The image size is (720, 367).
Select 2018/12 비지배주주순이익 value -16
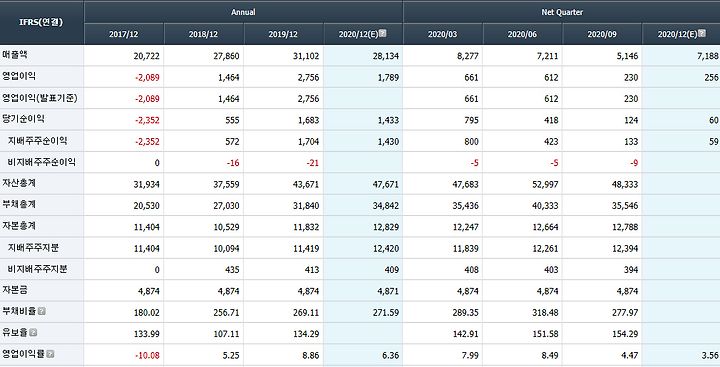[x=233, y=163]
